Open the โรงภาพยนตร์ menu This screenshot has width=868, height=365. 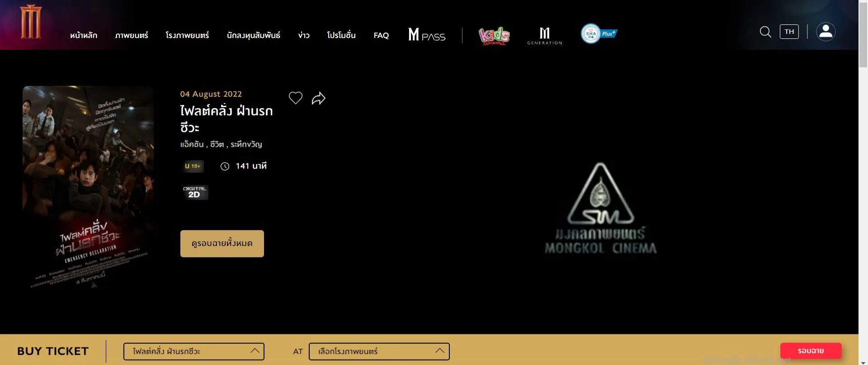[x=187, y=35]
